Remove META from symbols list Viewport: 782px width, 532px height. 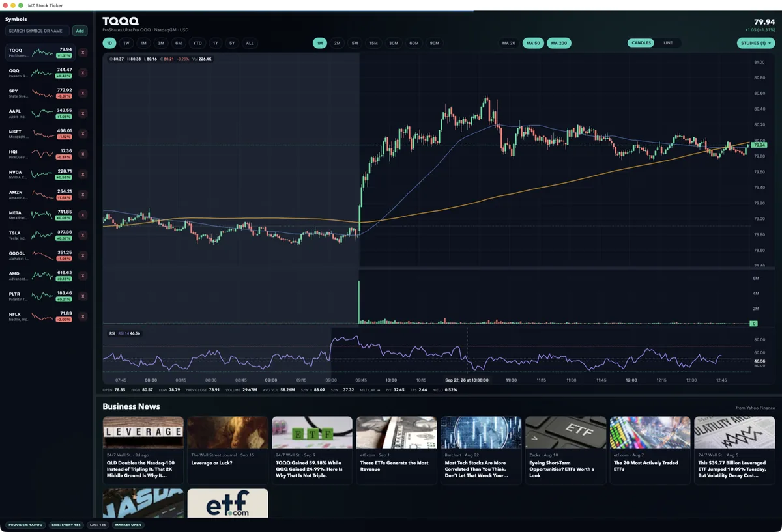click(x=83, y=215)
